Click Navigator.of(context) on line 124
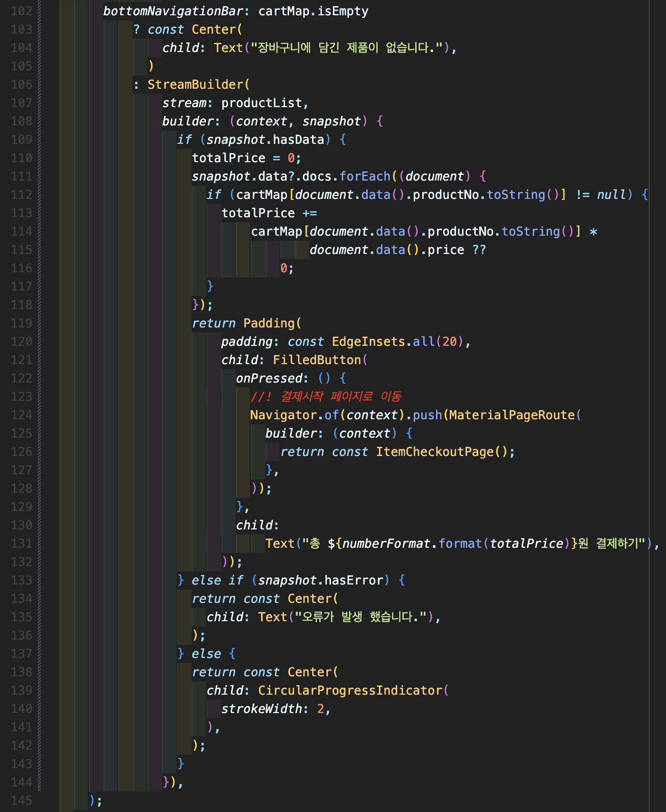 [327, 415]
